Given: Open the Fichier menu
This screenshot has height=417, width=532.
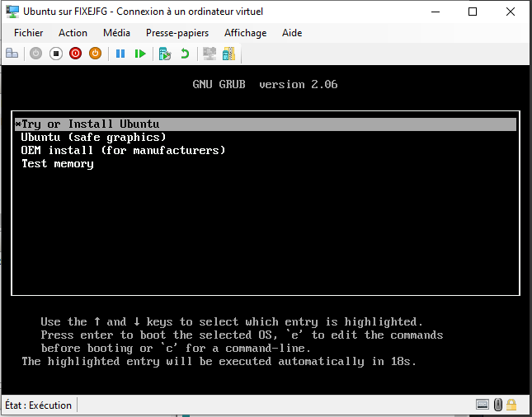Looking at the screenshot, I should click(29, 33).
